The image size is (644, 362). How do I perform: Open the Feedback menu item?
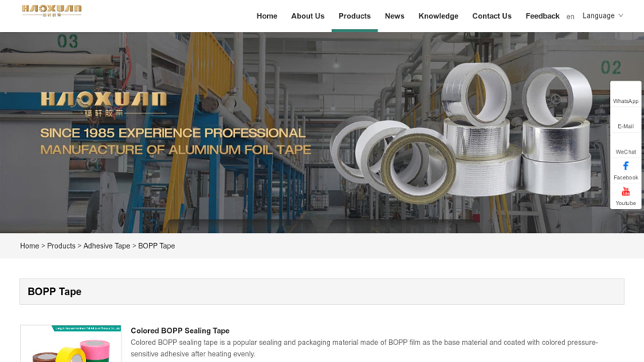point(543,16)
